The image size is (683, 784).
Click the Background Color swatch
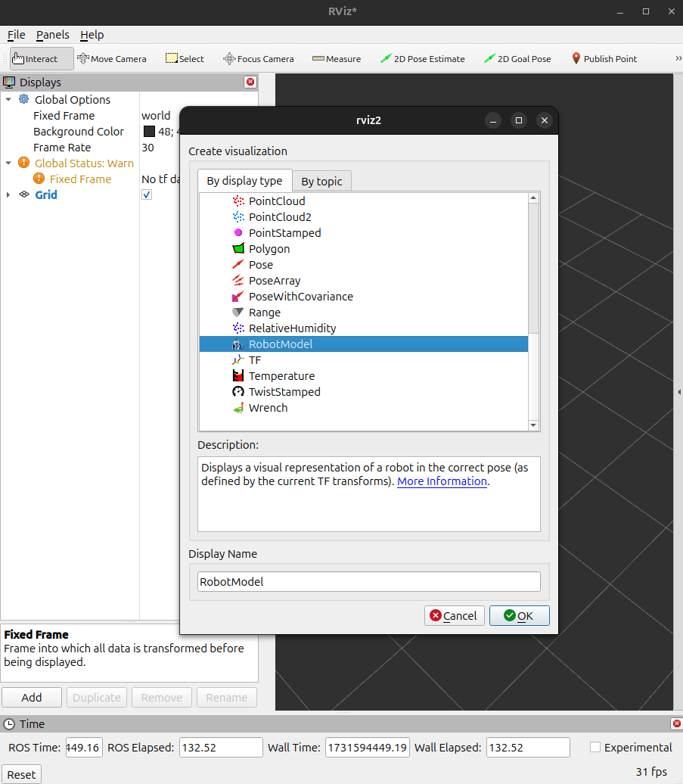pos(149,131)
